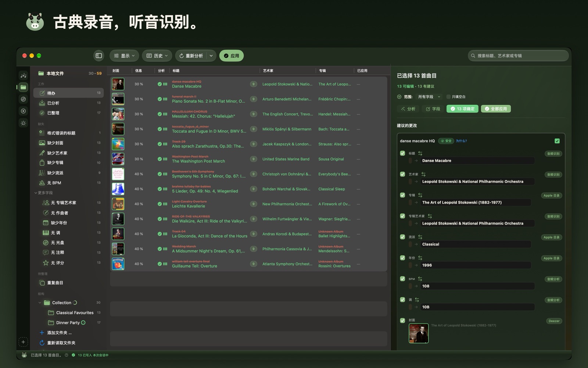588x368 pixels.
Task: Collapse the 更多字段 section
Action: coord(36,193)
